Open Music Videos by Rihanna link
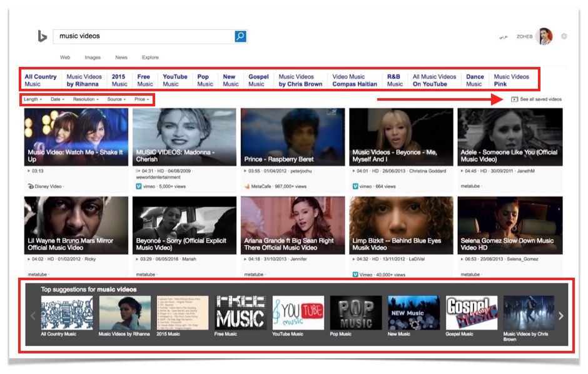Image resolution: width=588 pixels, height=374 pixels. pos(84,81)
